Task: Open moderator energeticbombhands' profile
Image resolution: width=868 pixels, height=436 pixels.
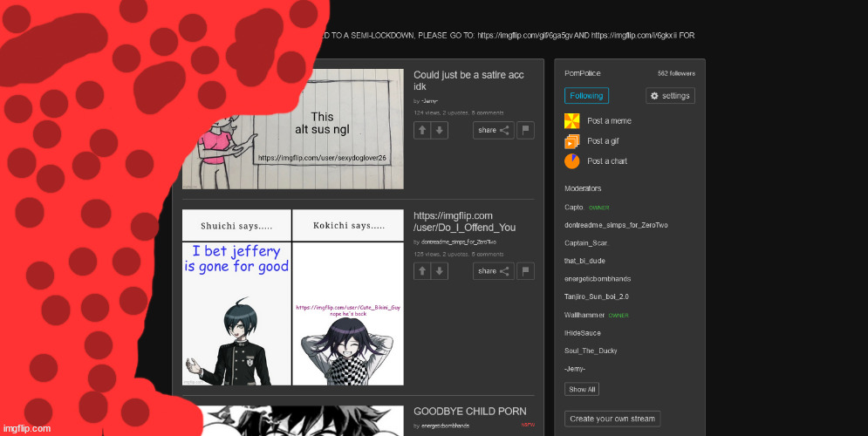Action: (598, 279)
